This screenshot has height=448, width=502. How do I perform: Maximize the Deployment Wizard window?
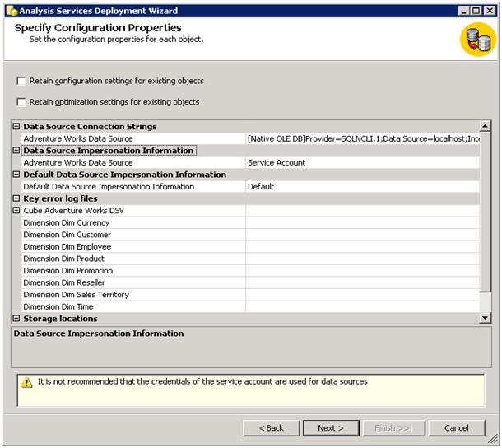pos(476,11)
